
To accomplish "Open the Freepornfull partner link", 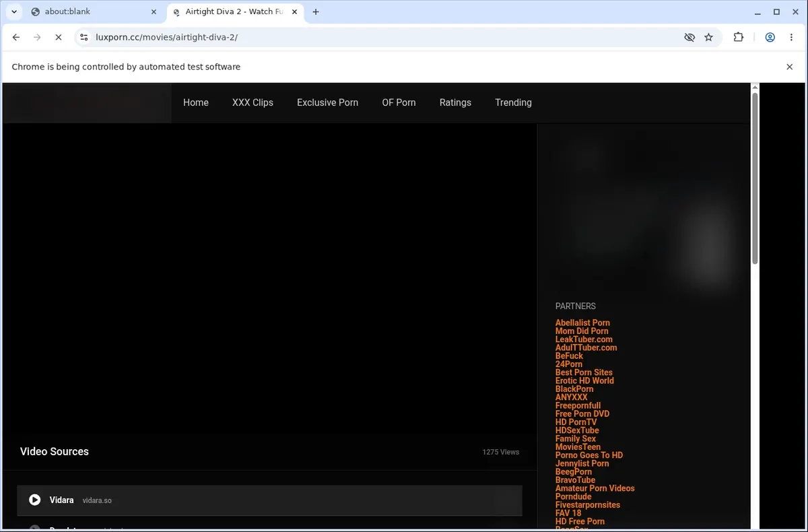I will tap(578, 405).
